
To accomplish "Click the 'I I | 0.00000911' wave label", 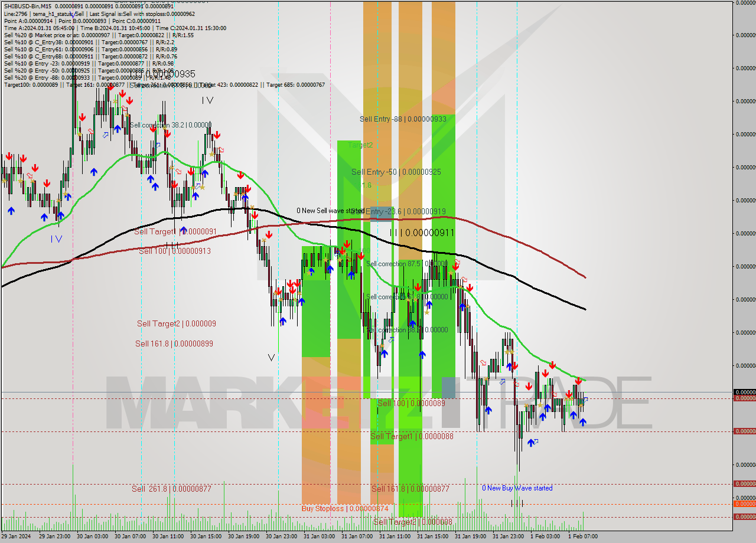I will point(422,233).
